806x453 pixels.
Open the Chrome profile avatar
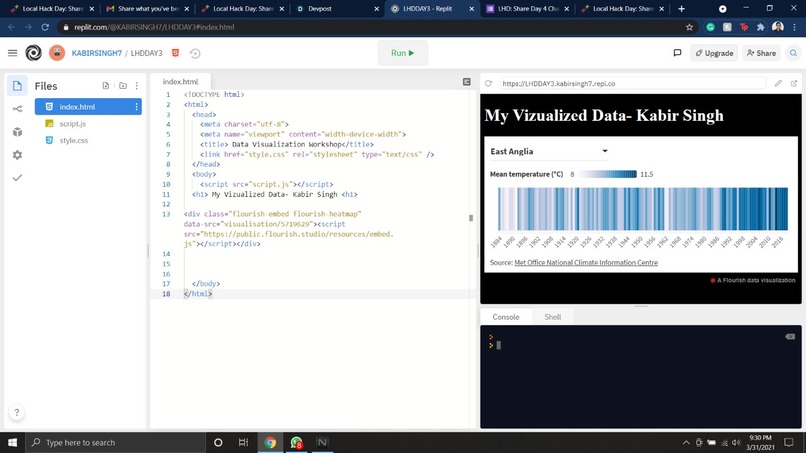(x=778, y=27)
